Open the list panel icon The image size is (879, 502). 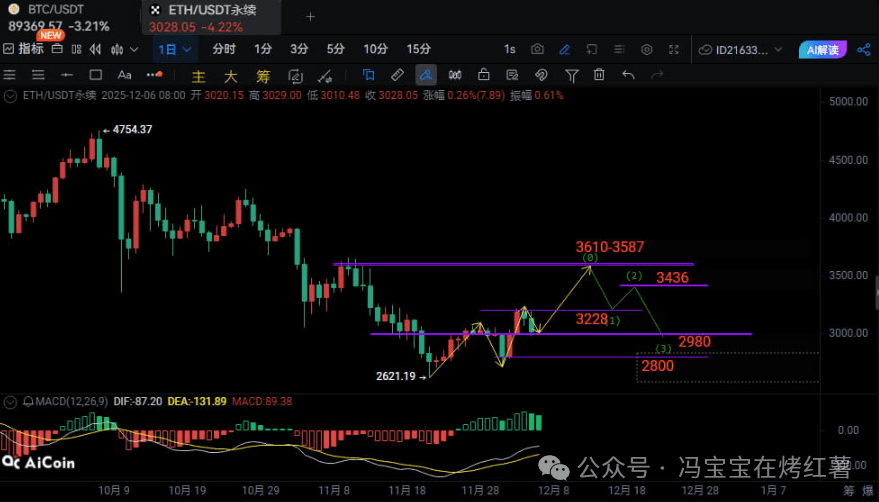coord(619,49)
